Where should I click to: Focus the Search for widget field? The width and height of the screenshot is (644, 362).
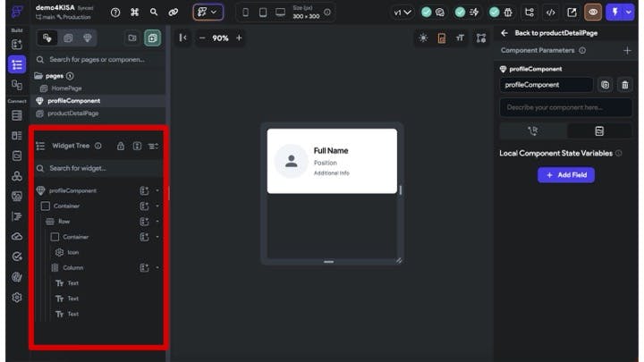98,168
